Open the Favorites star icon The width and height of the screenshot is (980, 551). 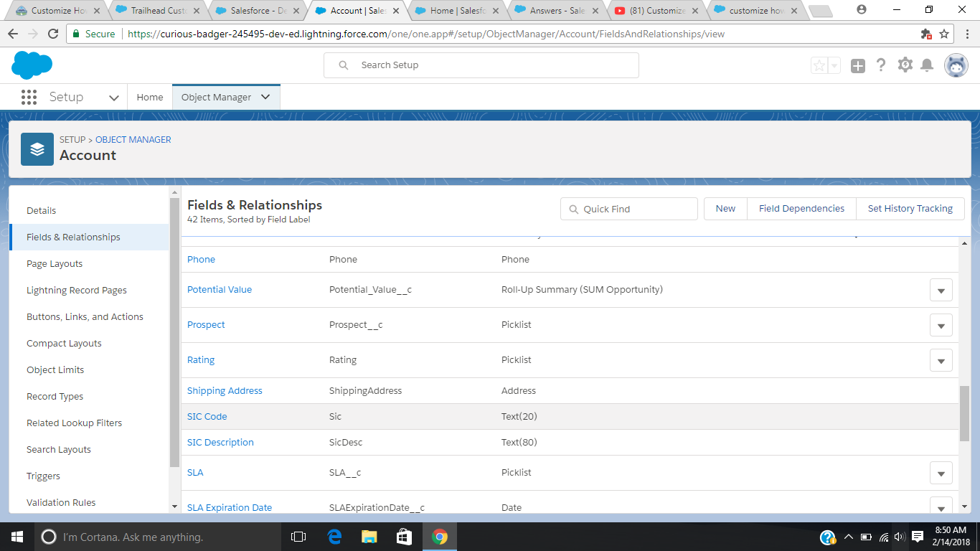click(x=819, y=65)
